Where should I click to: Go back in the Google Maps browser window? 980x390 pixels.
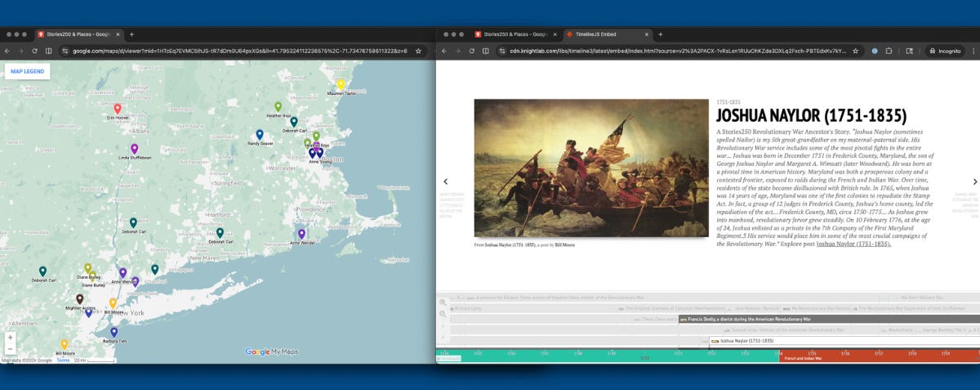click(7, 51)
